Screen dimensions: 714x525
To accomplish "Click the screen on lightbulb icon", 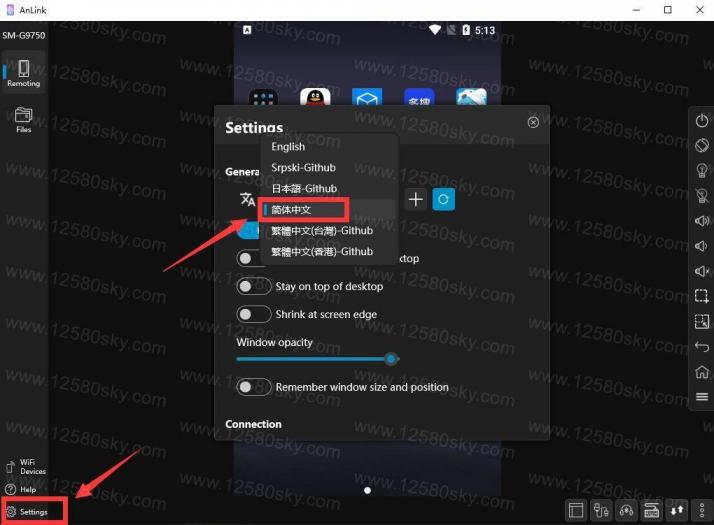I will pos(702,171).
